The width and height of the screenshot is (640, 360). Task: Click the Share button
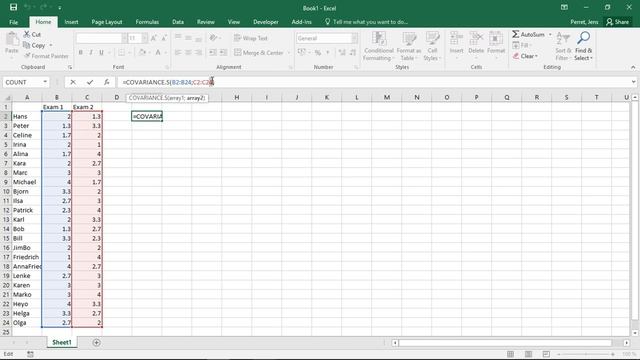pyautogui.click(x=618, y=22)
